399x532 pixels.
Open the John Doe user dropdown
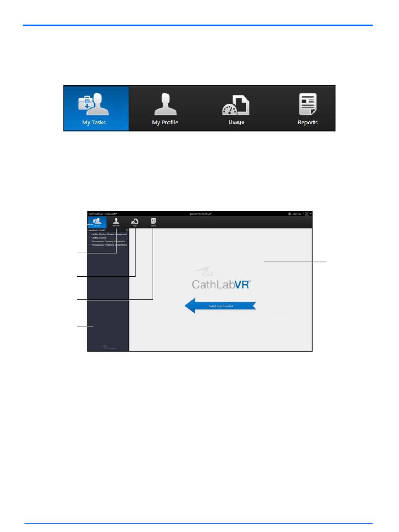click(298, 214)
